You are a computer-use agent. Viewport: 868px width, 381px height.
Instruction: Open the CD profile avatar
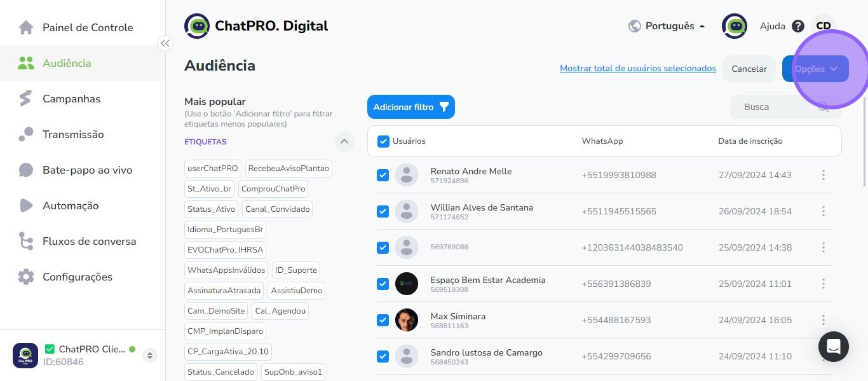[x=824, y=26]
